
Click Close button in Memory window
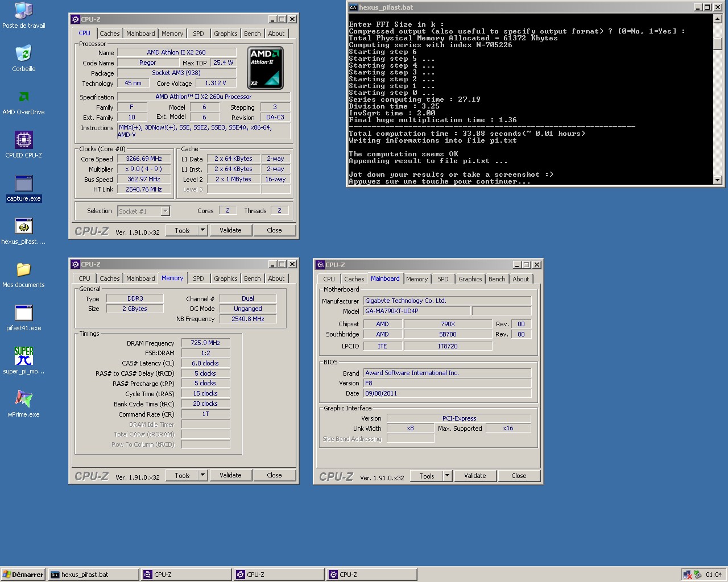tap(274, 475)
